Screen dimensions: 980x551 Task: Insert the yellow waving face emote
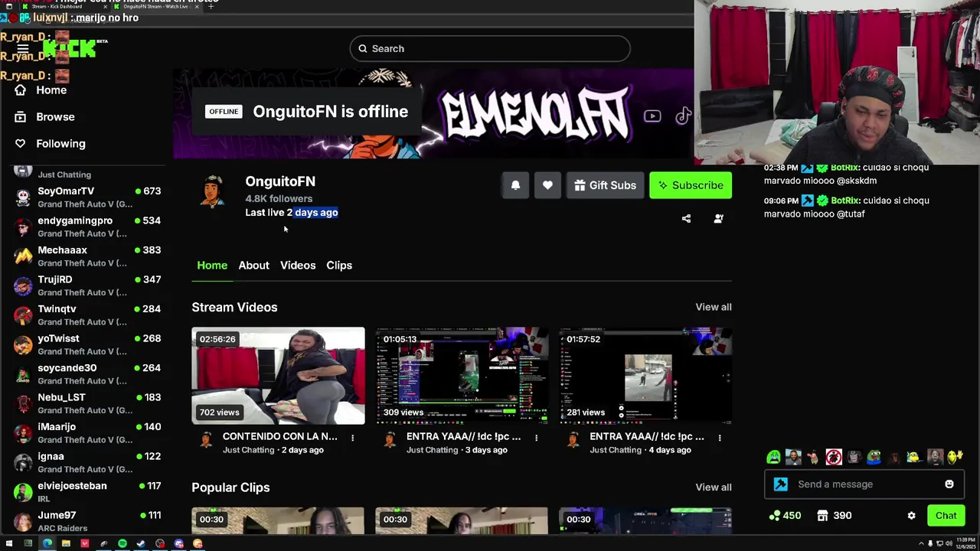click(x=955, y=457)
